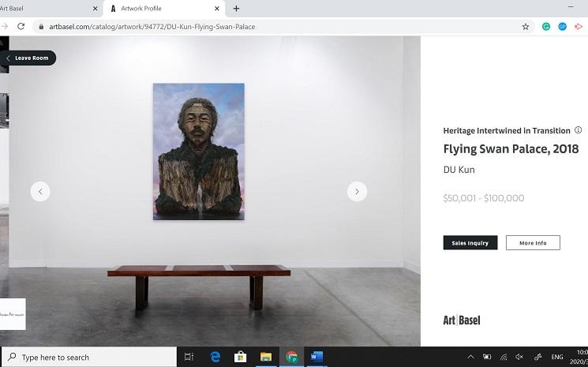588x367 pixels.
Task: Open Wi-Fi network settings in tray
Action: [504, 358]
